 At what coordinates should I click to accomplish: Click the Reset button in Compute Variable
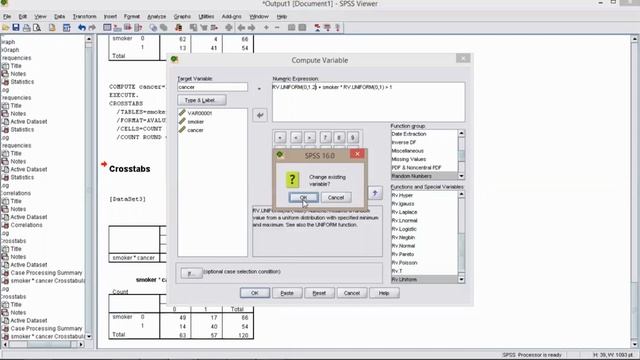319,293
